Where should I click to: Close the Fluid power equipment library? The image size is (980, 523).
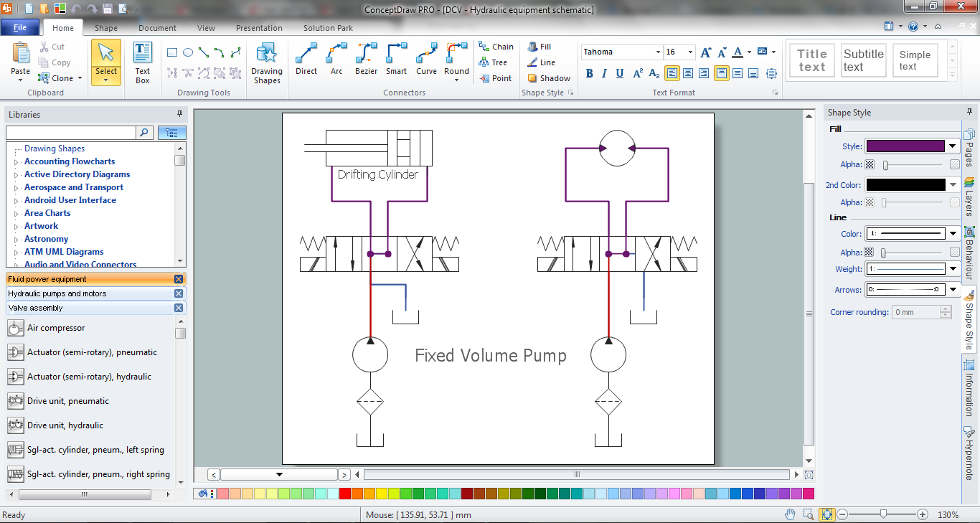click(x=179, y=279)
